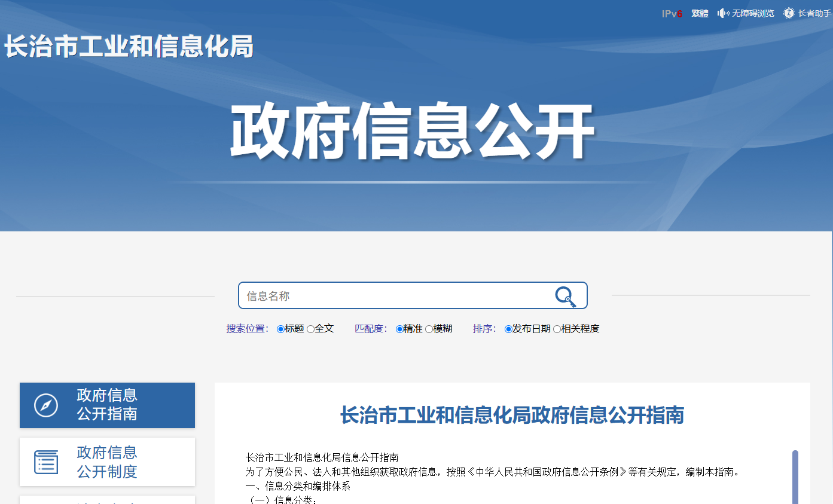Click the 长者助手 elder assistant icon

[789, 13]
